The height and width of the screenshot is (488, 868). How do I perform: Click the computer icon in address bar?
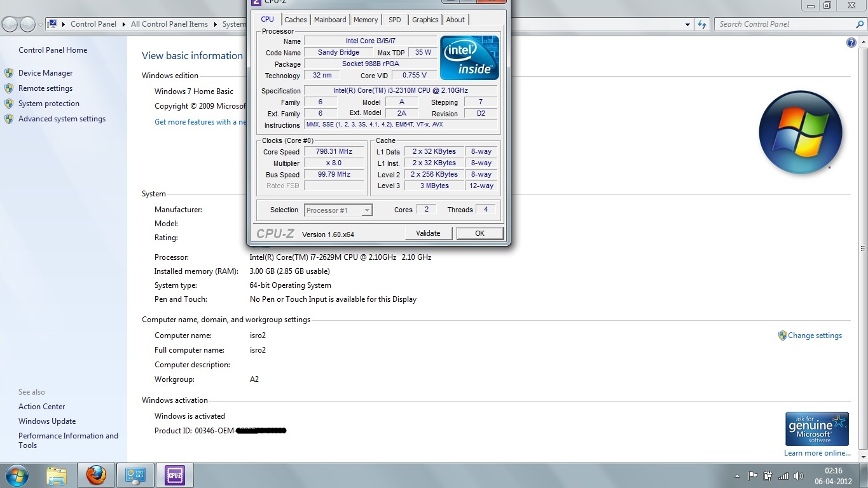53,24
